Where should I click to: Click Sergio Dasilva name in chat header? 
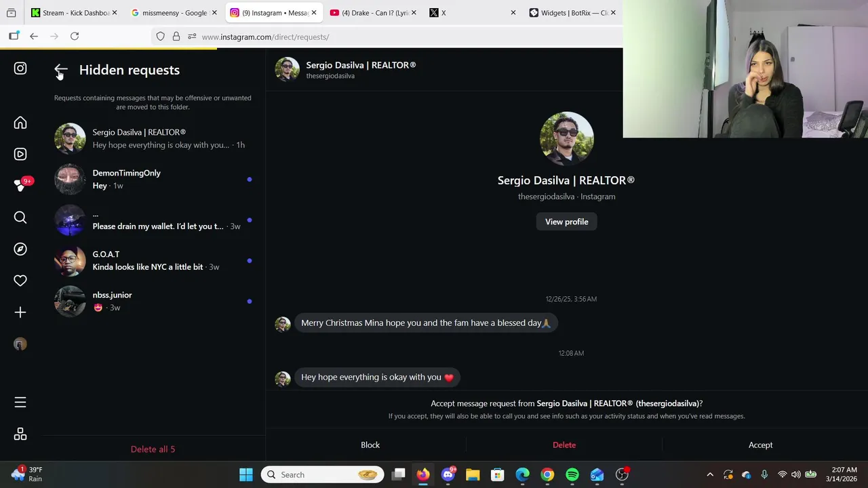[x=361, y=65]
